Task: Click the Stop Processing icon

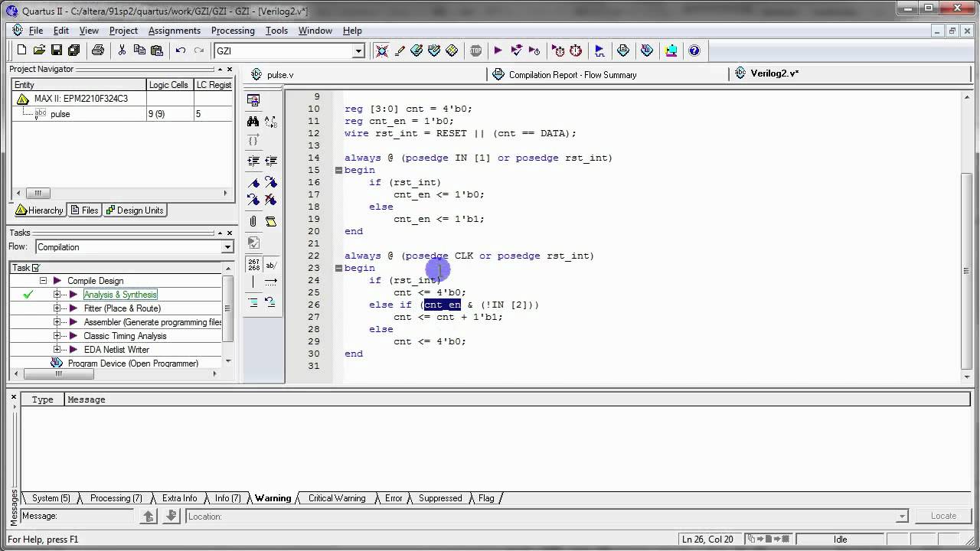Action: (x=475, y=51)
